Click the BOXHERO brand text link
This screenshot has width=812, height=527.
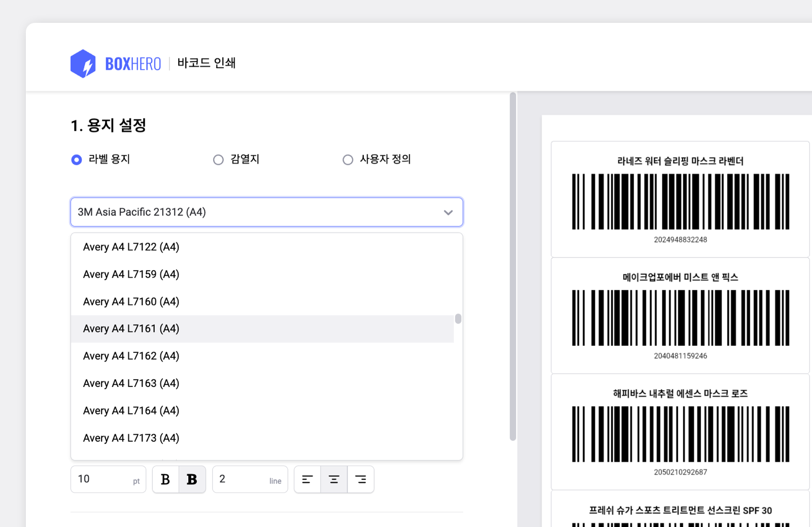click(x=133, y=64)
